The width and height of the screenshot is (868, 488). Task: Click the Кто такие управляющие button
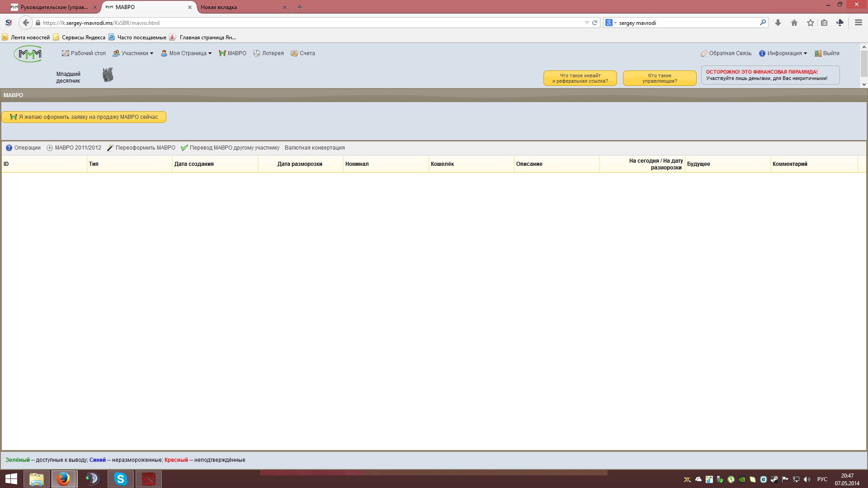coord(660,78)
